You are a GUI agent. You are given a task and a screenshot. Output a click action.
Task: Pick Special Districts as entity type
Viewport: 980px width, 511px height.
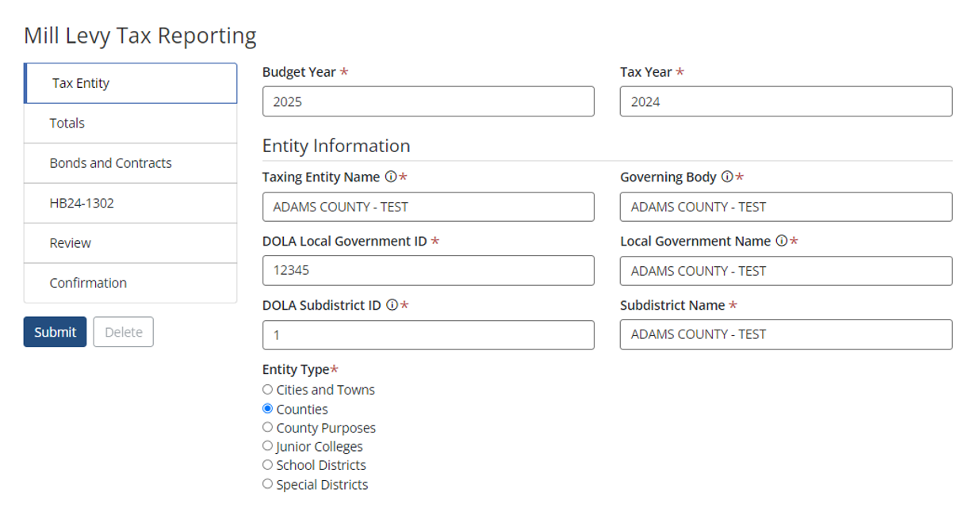tap(266, 484)
